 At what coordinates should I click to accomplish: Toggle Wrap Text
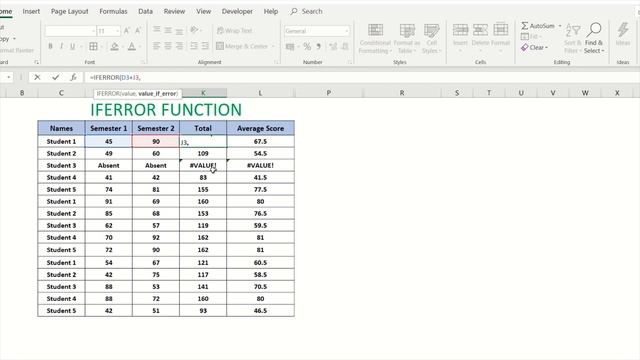[x=235, y=31]
